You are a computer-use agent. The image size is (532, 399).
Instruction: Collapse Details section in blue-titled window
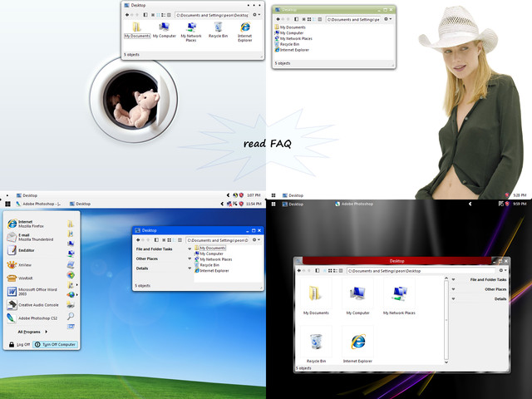[190, 268]
